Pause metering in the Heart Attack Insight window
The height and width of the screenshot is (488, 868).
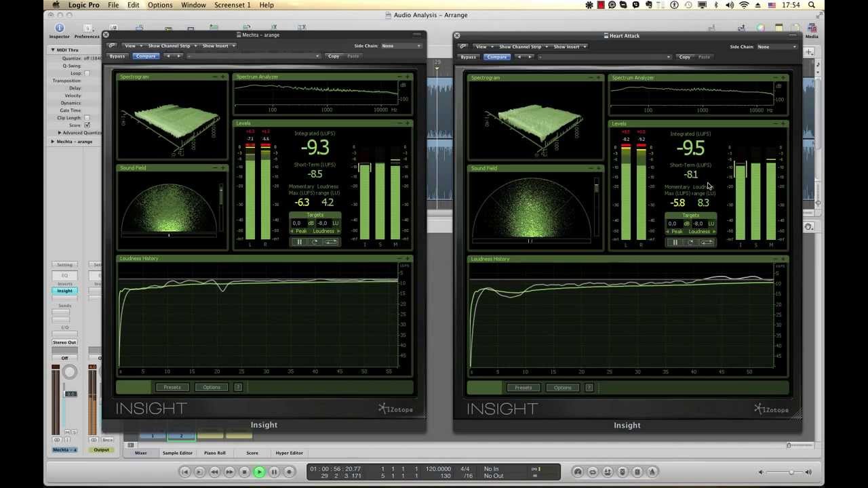tap(675, 243)
